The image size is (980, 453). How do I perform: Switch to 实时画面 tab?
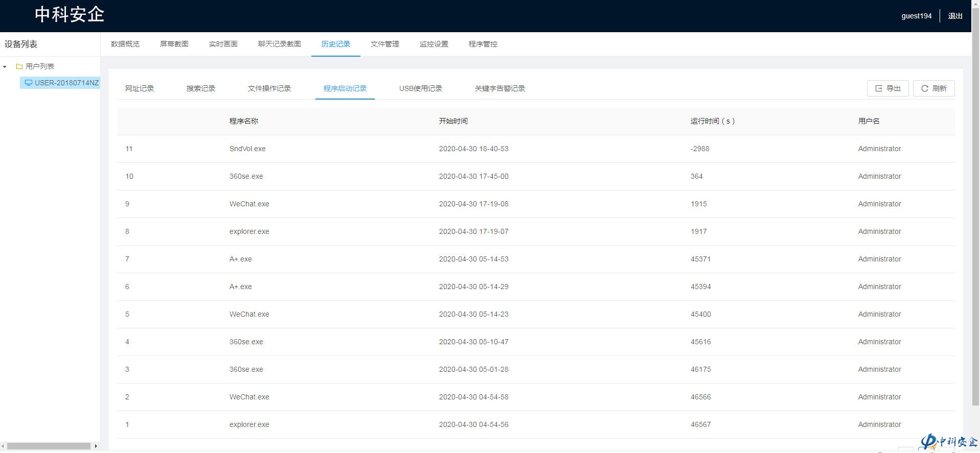coord(223,44)
